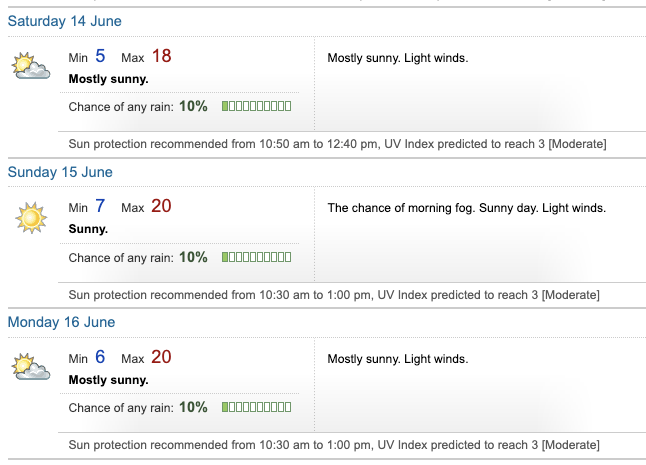Click Sunday's maximum temperature value 20

coord(161,207)
